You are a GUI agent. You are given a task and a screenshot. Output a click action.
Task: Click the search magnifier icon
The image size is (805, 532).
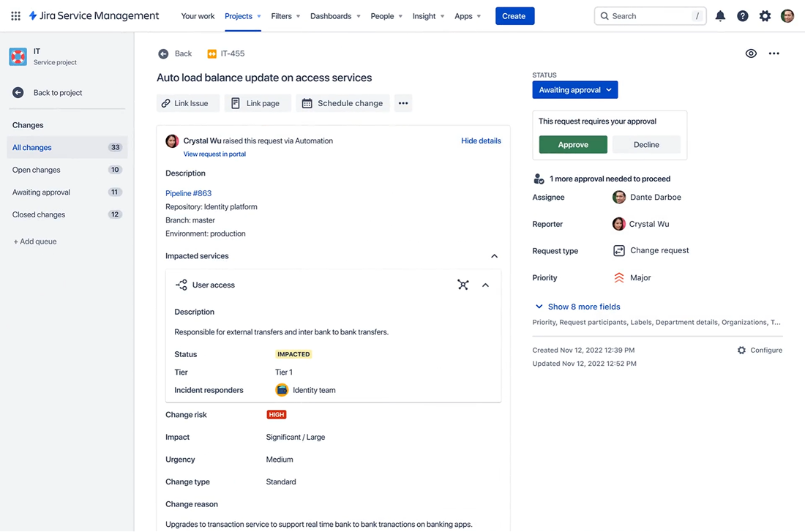(x=604, y=16)
